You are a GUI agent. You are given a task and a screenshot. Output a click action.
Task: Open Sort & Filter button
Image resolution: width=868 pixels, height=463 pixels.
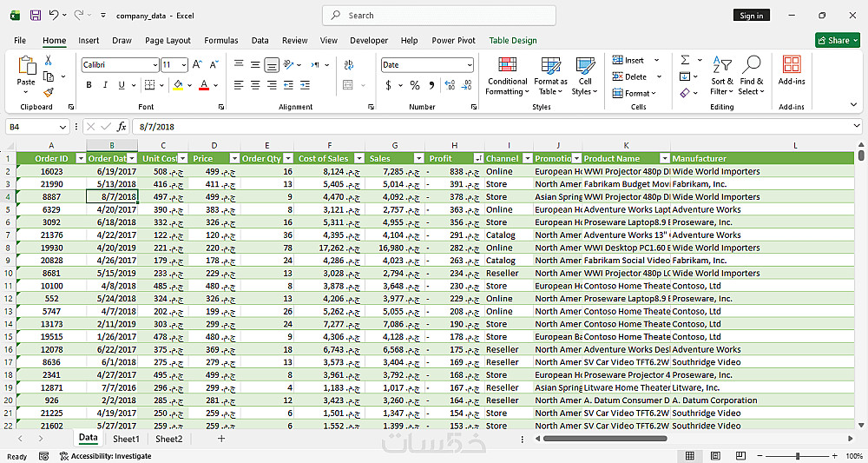tap(722, 76)
